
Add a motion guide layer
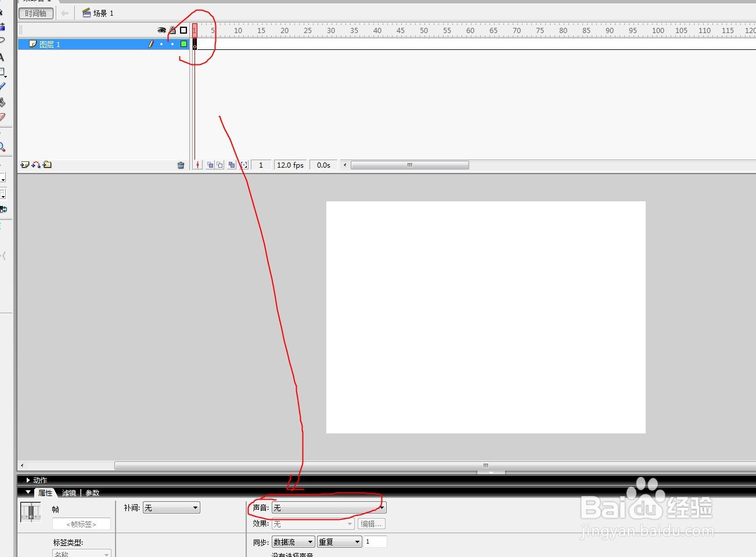pyautogui.click(x=36, y=165)
